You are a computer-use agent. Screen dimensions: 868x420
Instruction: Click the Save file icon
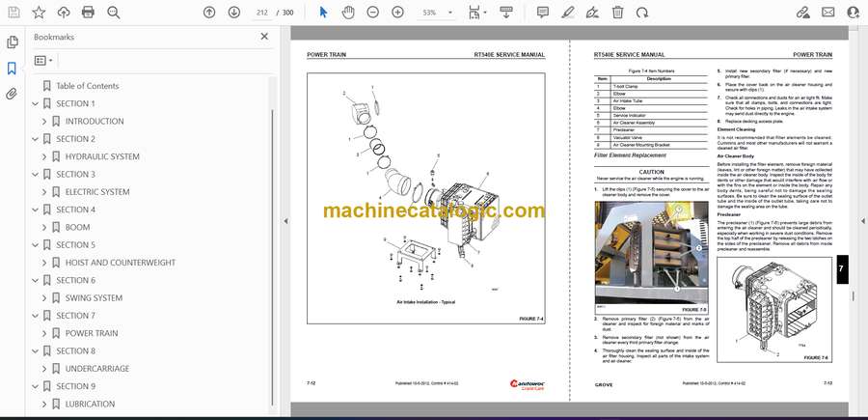pos(14,13)
